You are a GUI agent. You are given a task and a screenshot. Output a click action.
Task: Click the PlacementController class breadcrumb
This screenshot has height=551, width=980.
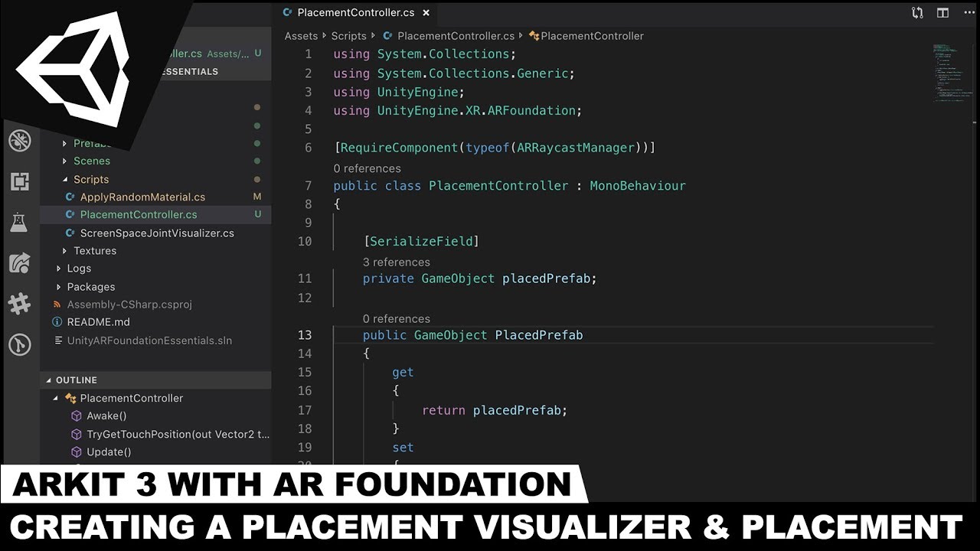[x=592, y=36]
